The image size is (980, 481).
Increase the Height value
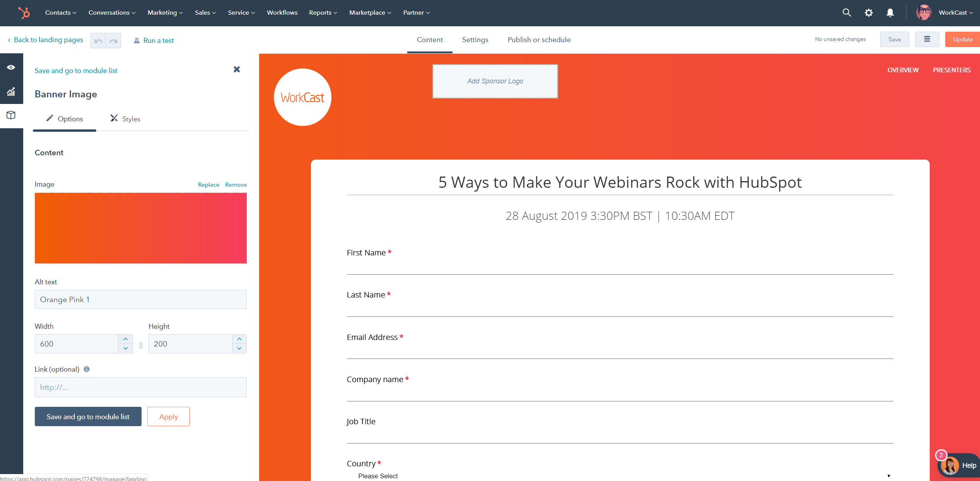239,339
